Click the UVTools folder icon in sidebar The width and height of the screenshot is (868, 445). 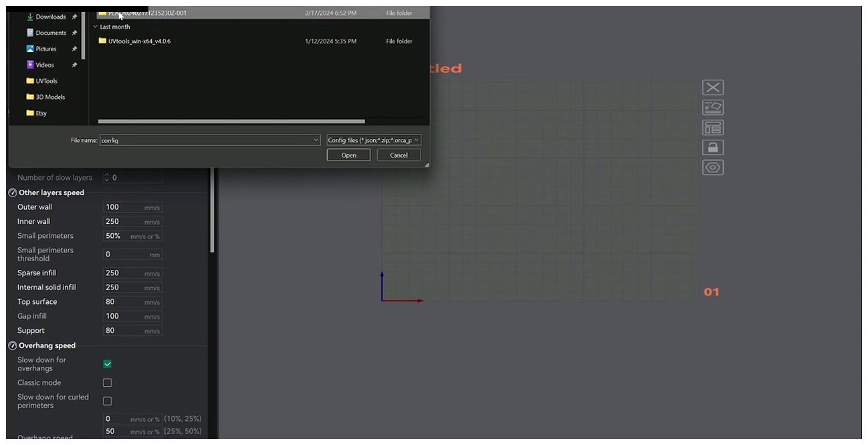point(30,81)
